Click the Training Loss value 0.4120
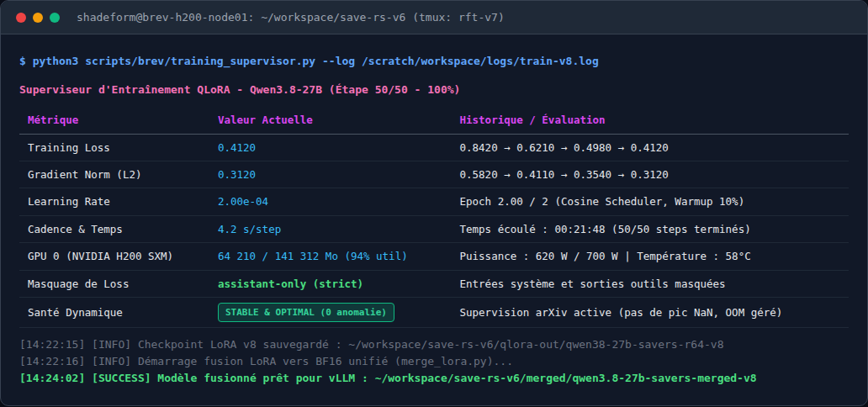The width and height of the screenshot is (868, 407). pos(237,148)
